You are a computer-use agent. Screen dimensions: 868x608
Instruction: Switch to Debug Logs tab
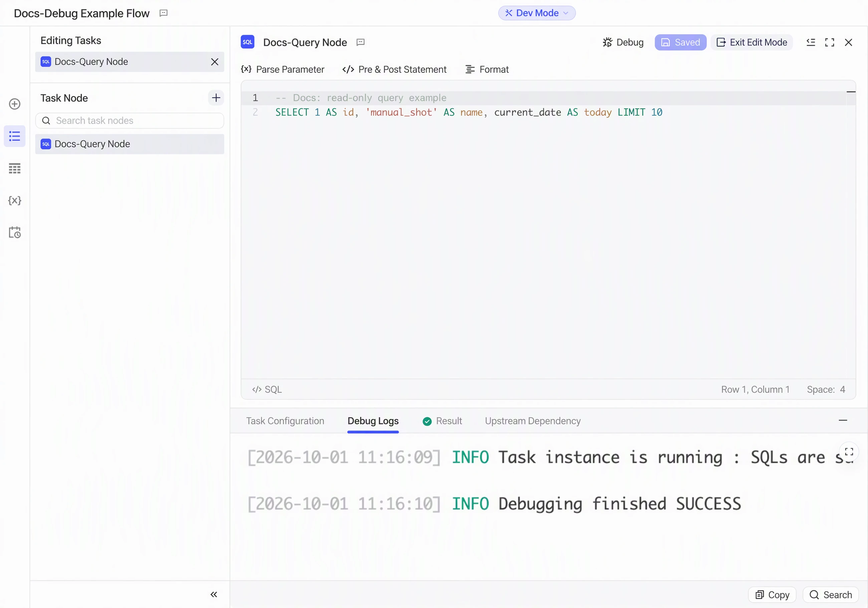pos(373,421)
